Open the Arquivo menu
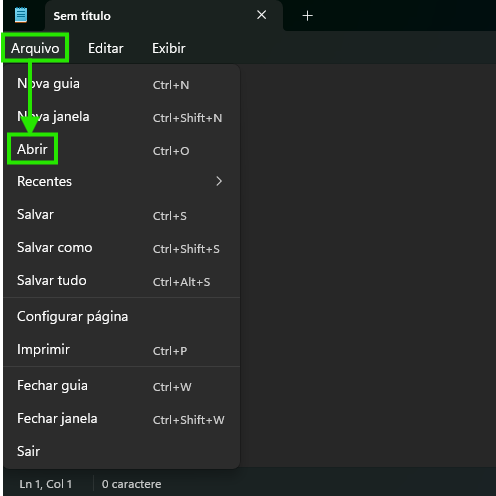 coord(35,48)
